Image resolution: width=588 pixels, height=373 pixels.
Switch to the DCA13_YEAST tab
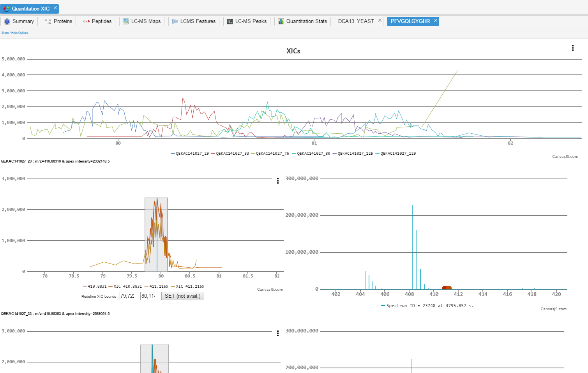tap(356, 21)
